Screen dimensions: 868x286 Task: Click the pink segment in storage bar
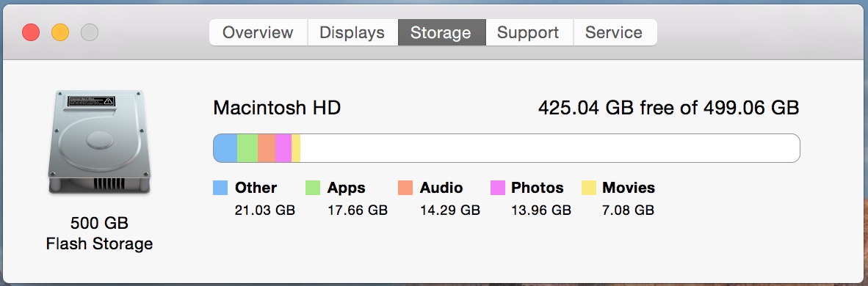[283, 148]
